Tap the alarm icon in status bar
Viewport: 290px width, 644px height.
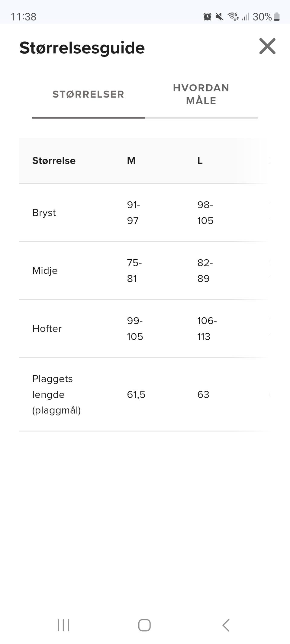(x=207, y=17)
